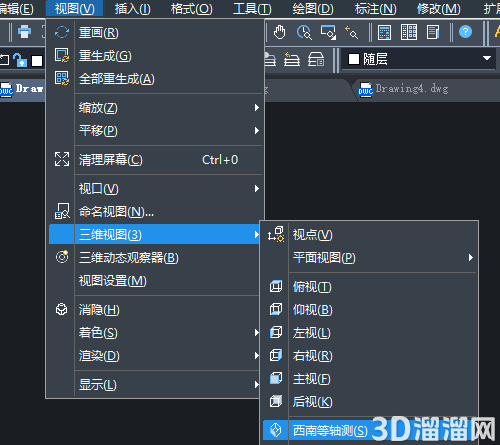Select the highlighted 三维视图(3) item
The image size is (500, 445).
coord(154,234)
